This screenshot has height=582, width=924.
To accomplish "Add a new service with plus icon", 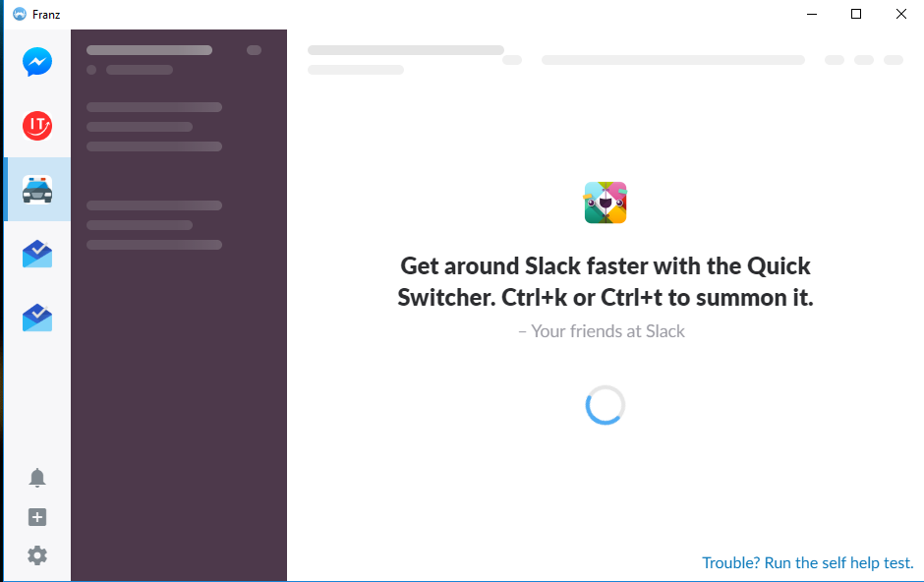I will click(37, 517).
